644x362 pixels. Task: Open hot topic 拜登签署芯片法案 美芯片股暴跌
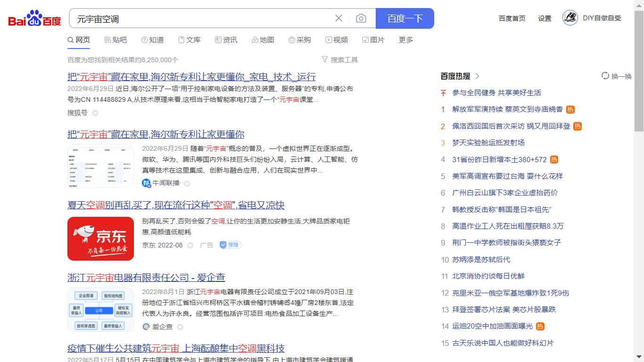click(504, 310)
